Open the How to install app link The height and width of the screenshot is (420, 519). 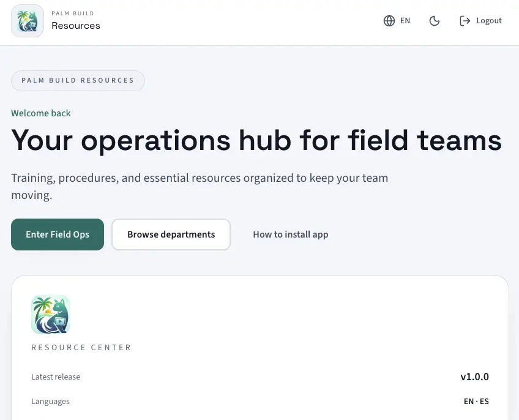291,234
